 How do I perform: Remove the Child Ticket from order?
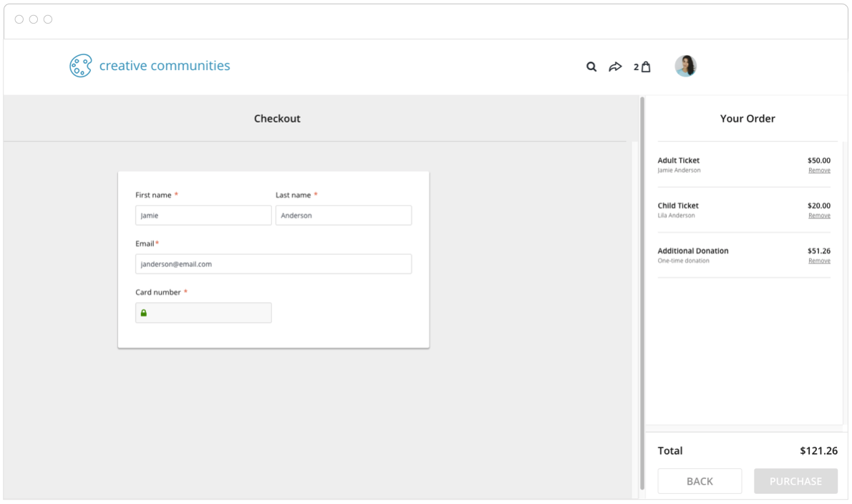[819, 215]
